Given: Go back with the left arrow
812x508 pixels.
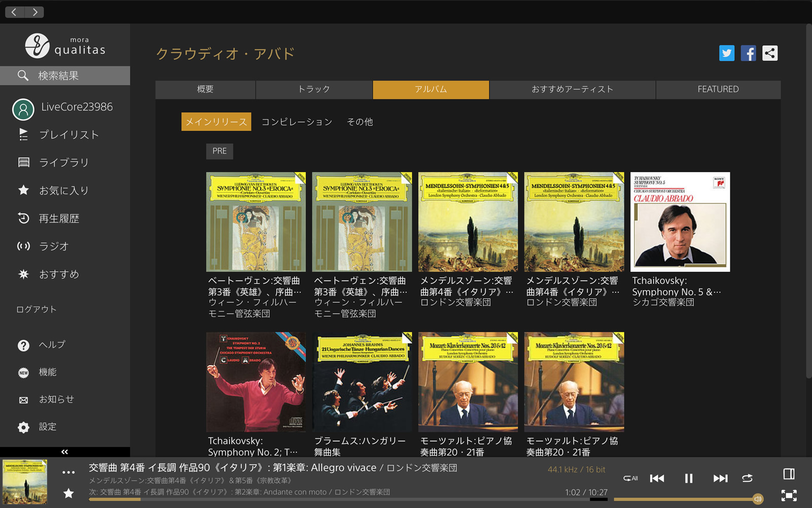Looking at the screenshot, I should click(14, 12).
